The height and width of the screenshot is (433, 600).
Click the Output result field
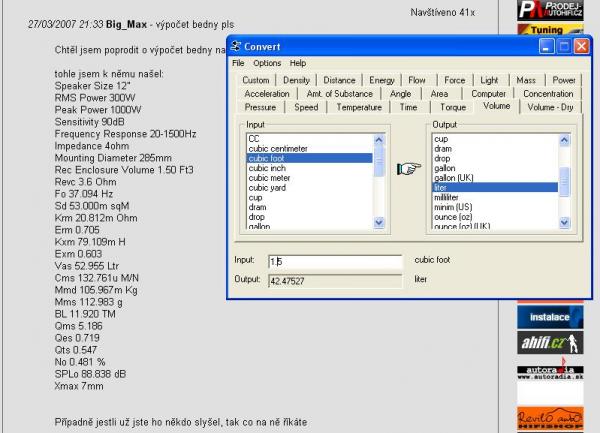click(337, 280)
